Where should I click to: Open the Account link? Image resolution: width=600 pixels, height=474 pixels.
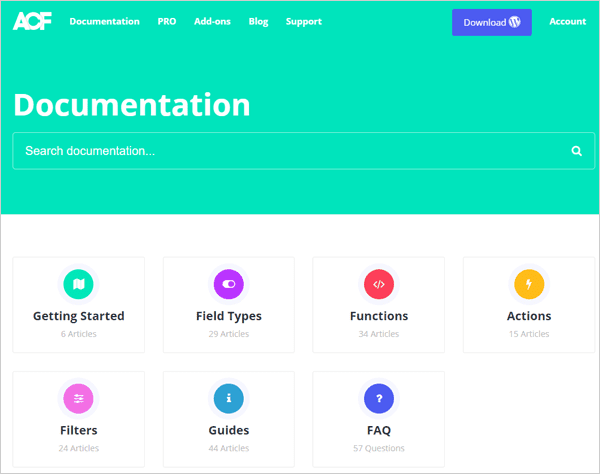point(568,21)
